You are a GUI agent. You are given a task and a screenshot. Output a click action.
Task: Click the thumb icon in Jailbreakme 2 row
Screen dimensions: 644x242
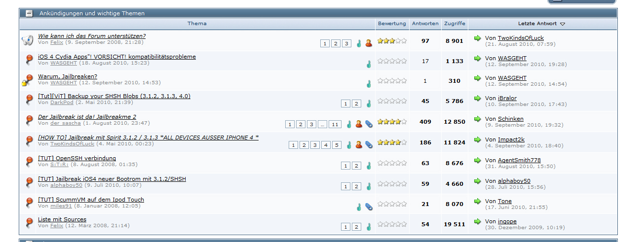pyautogui.click(x=349, y=124)
